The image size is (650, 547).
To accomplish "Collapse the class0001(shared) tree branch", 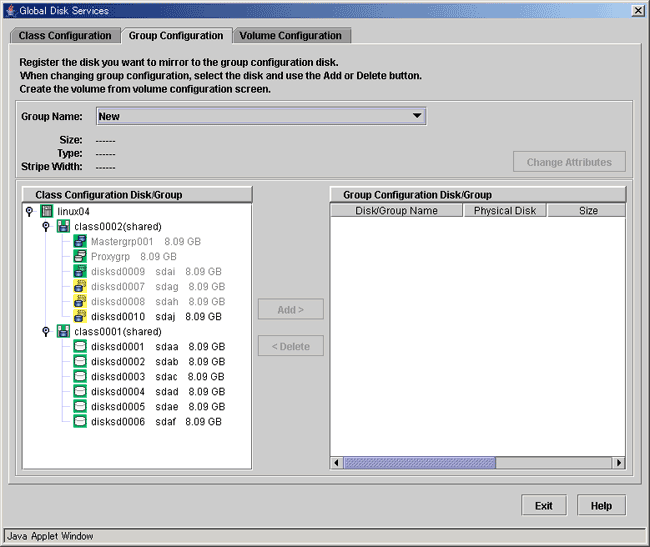I will (x=46, y=332).
